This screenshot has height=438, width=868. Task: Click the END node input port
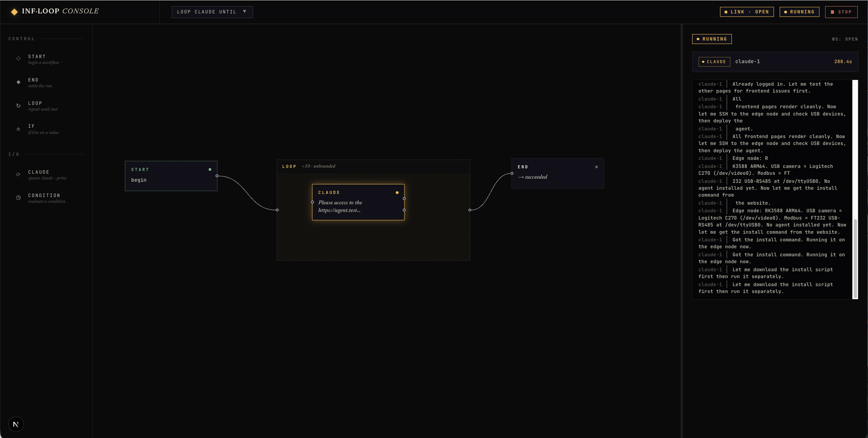click(x=512, y=173)
